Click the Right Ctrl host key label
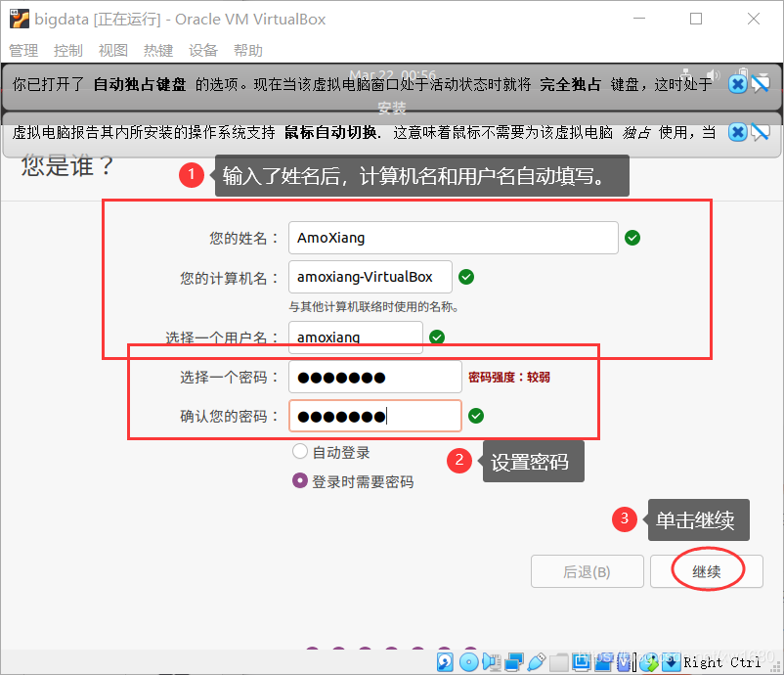This screenshot has height=675, width=784. (721, 662)
